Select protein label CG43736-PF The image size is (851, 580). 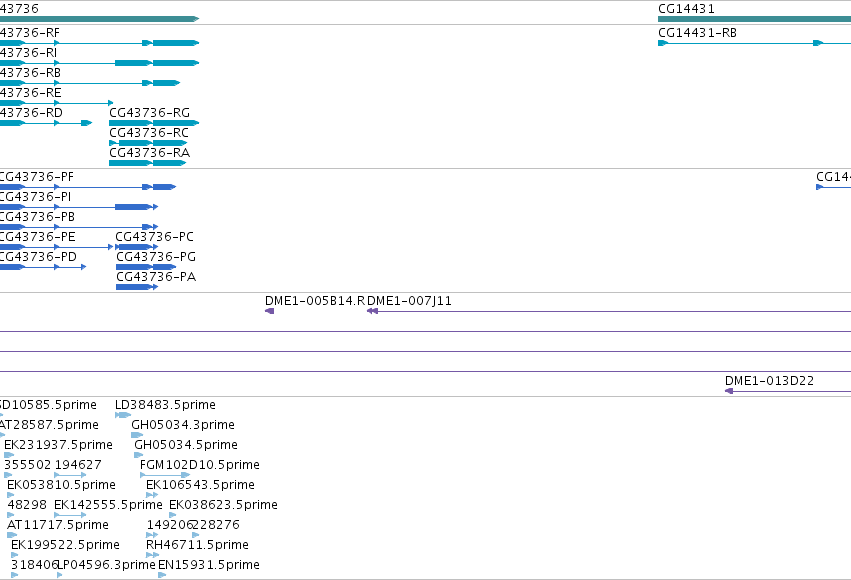click(36, 176)
